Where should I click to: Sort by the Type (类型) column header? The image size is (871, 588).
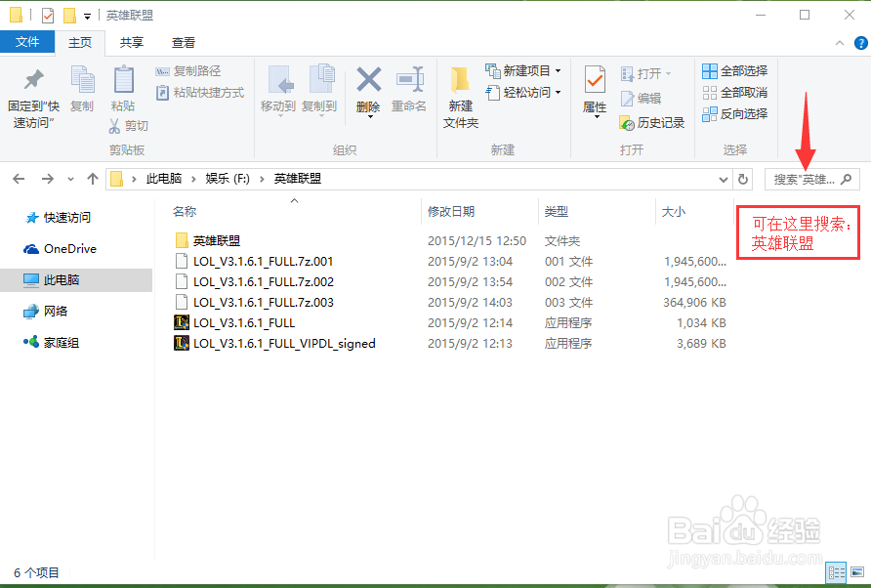tap(556, 211)
